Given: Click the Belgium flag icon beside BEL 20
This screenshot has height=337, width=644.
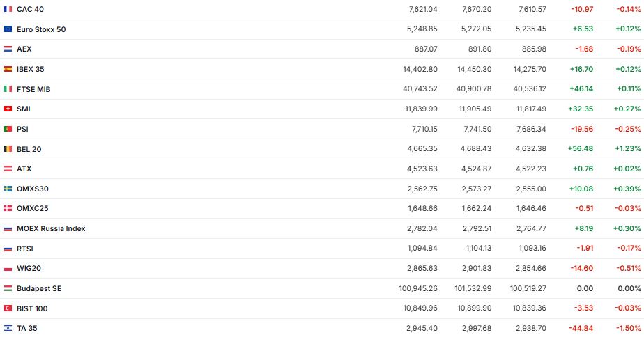Looking at the screenshot, I should (x=8, y=149).
